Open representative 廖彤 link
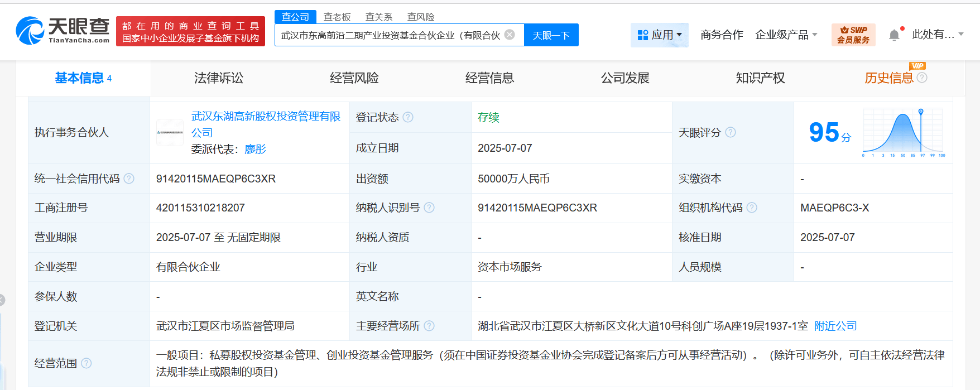 [255, 149]
